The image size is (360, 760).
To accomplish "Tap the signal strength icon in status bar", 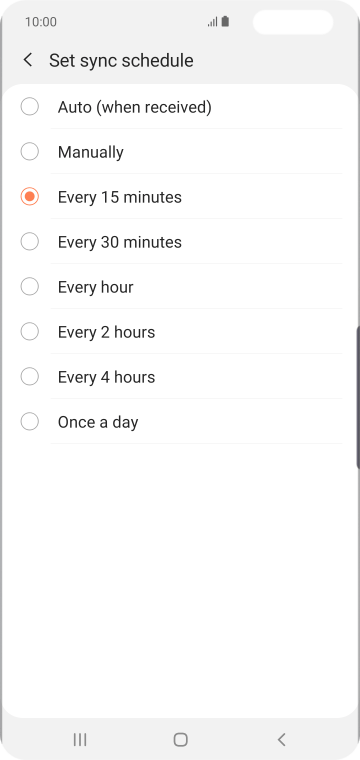I will [212, 22].
